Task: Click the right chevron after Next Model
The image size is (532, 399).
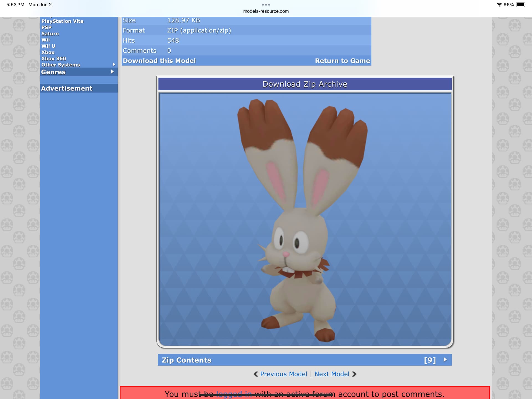Action: click(354, 374)
